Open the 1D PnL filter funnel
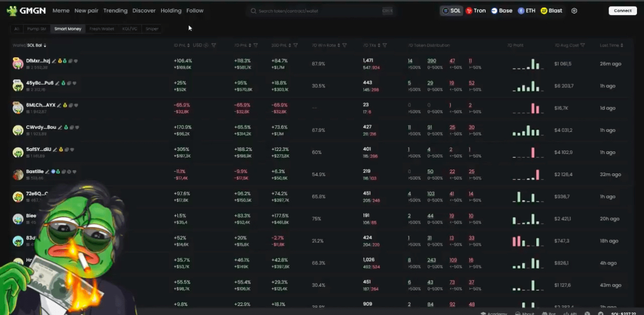 [214, 45]
